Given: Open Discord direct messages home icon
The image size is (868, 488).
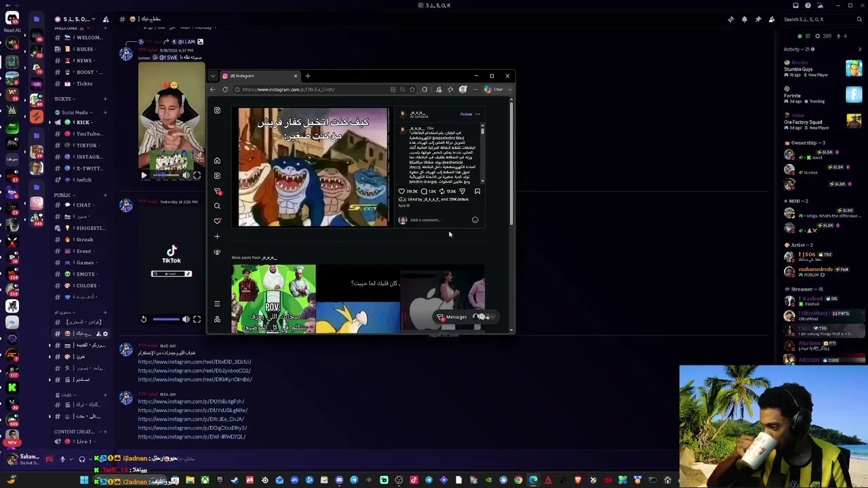Looking at the screenshot, I should pos(12,18).
